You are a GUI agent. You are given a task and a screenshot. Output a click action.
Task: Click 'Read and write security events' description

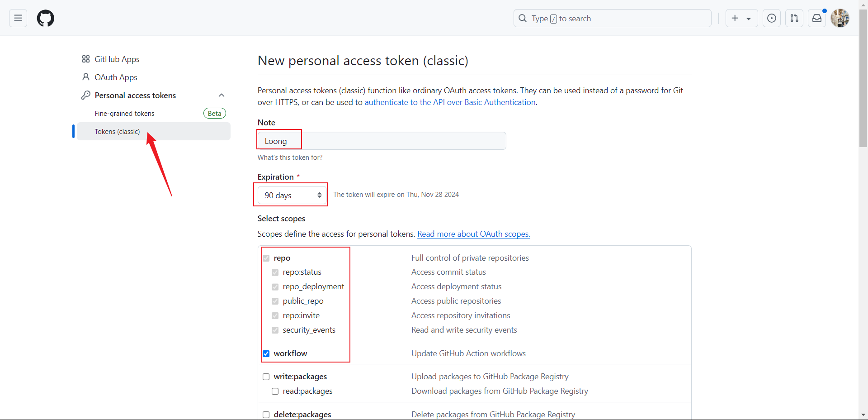pos(464,330)
